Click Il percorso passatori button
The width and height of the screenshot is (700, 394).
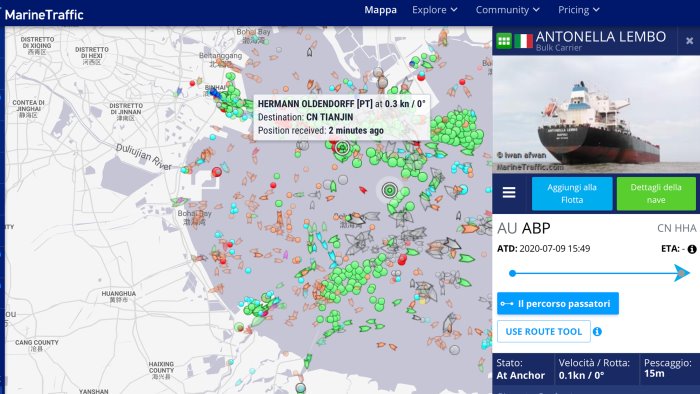pos(558,303)
